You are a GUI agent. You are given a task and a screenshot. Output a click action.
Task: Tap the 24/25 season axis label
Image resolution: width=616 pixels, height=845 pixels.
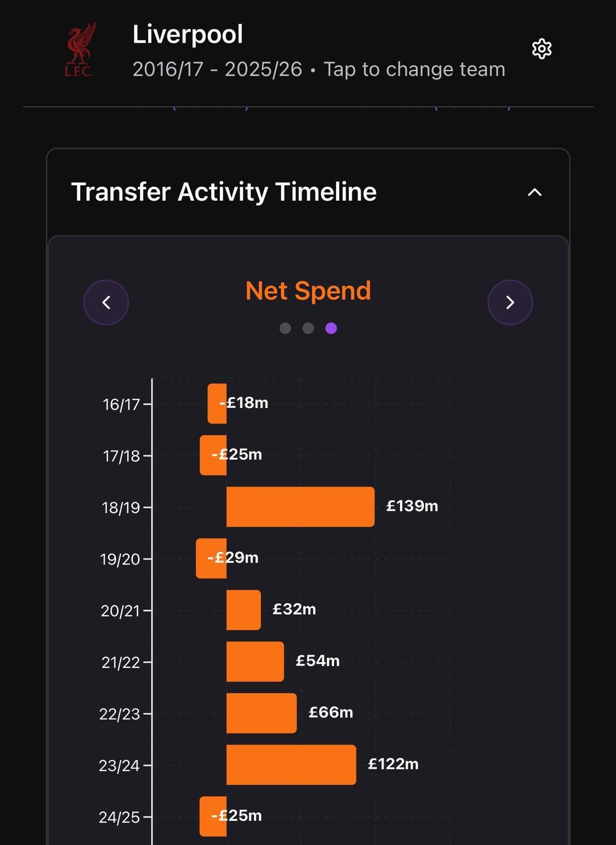(119, 817)
